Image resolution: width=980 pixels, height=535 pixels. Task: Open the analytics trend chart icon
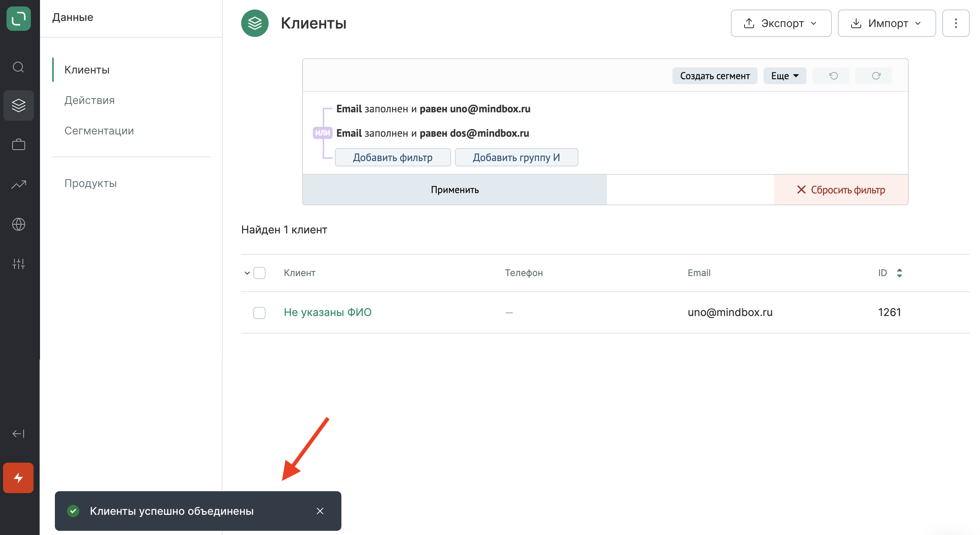click(x=19, y=185)
